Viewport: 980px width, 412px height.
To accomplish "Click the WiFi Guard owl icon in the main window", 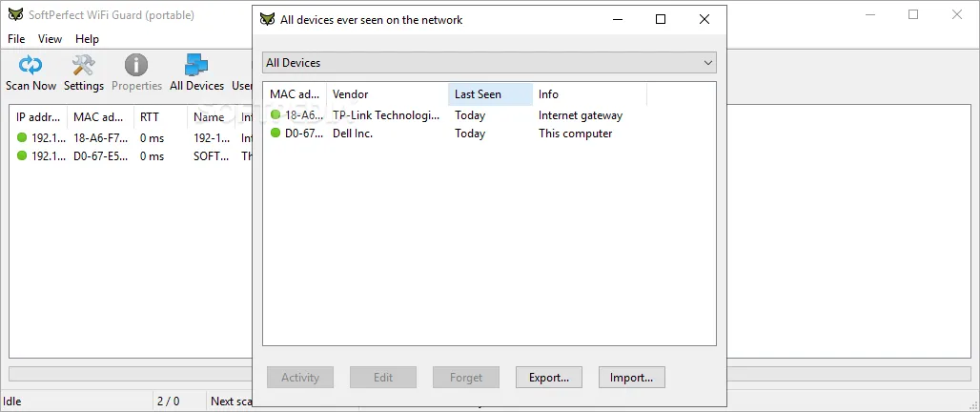I will 17,14.
